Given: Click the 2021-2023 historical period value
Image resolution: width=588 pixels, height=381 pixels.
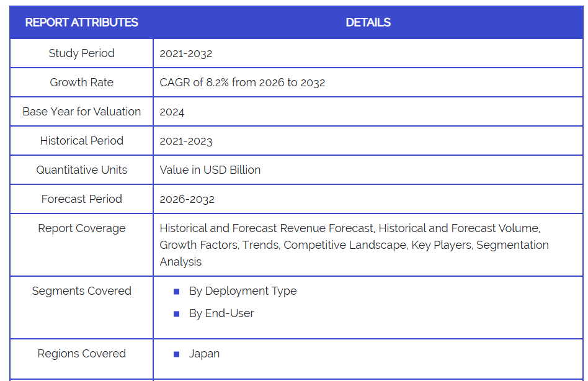Looking at the screenshot, I should 185,141.
